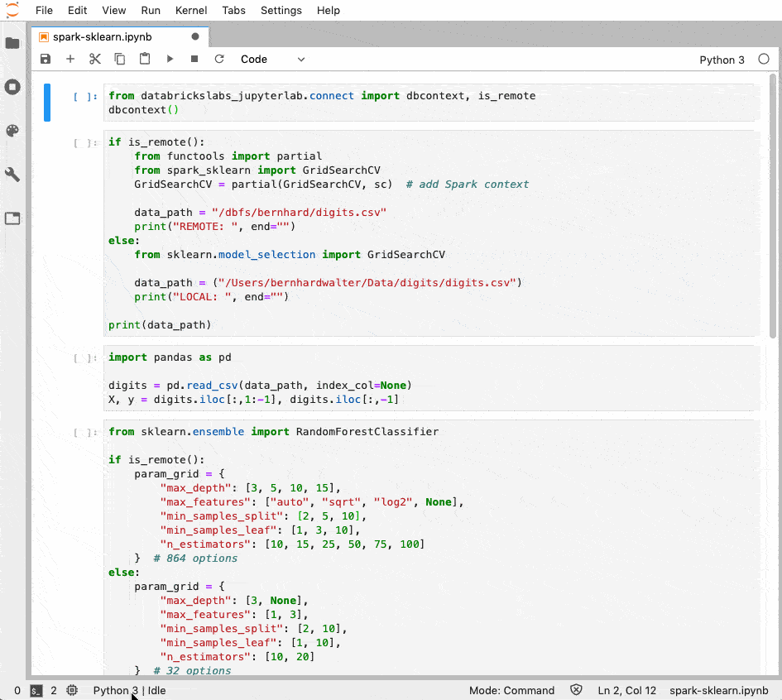
Task: Run the selected cell
Action: pyautogui.click(x=170, y=60)
